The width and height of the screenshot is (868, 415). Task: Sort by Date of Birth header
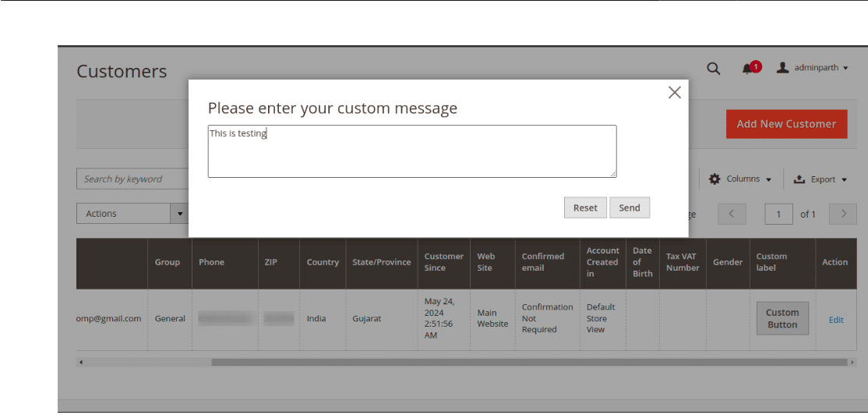643,262
